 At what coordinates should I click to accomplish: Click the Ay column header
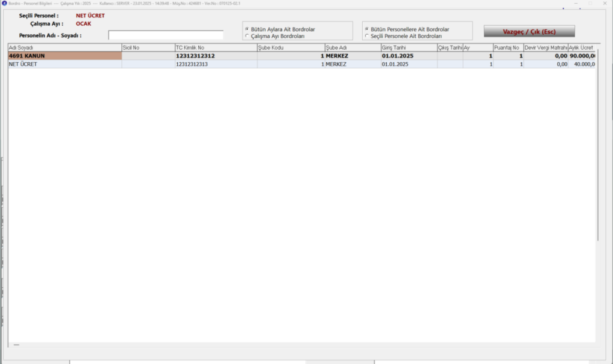tap(478, 48)
